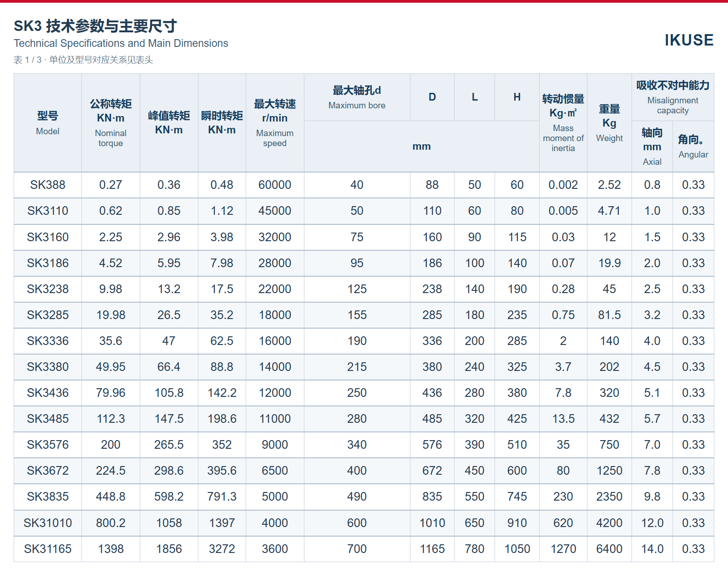Click the Angular sub-header

click(x=693, y=147)
